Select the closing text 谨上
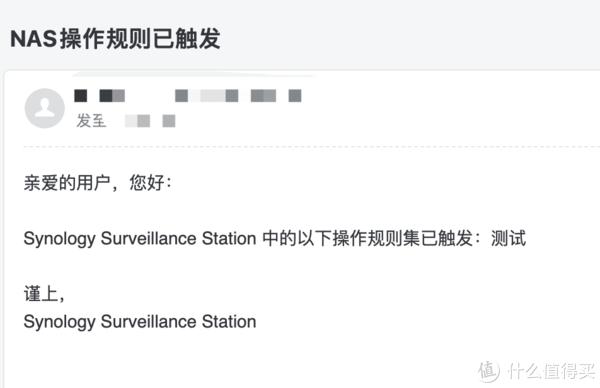The width and height of the screenshot is (600, 388). (x=44, y=294)
